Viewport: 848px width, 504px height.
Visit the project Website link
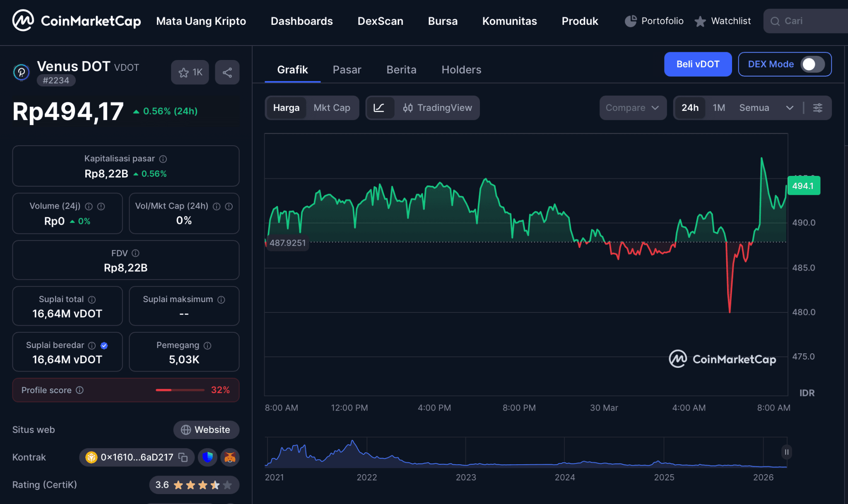coord(206,430)
